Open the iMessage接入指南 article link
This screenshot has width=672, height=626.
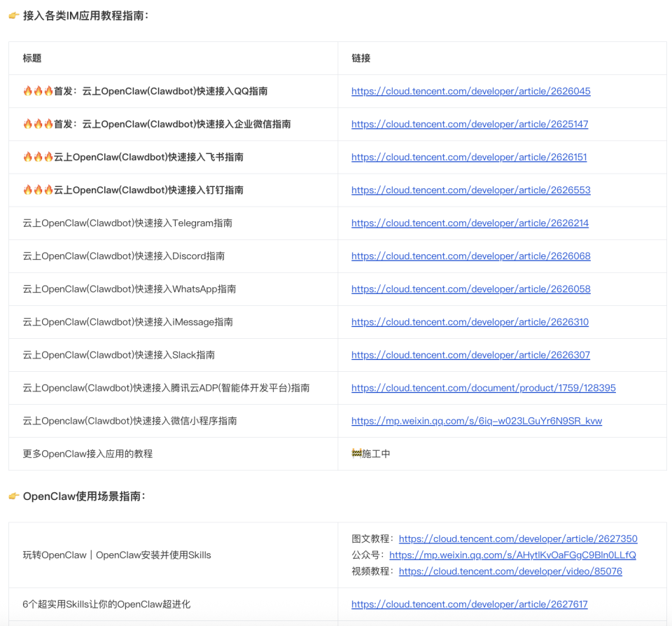point(470,321)
